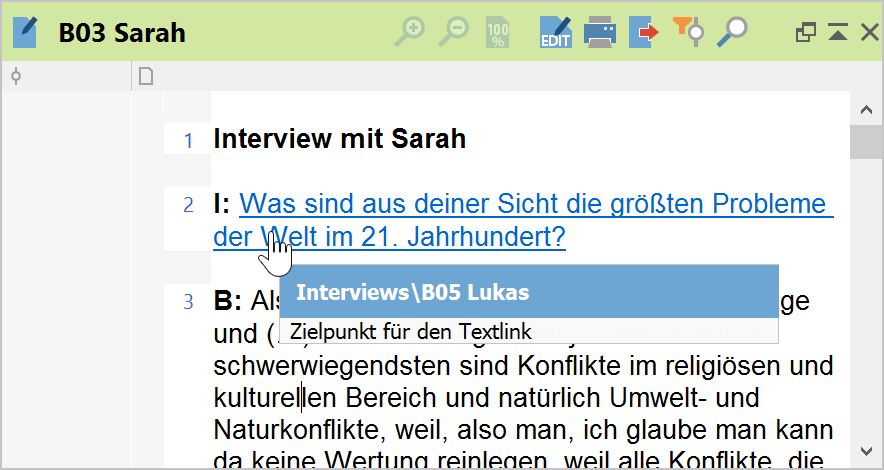Click the vertical scrollbar thumb
Screen dimensions: 884x470
click(x=867, y=142)
